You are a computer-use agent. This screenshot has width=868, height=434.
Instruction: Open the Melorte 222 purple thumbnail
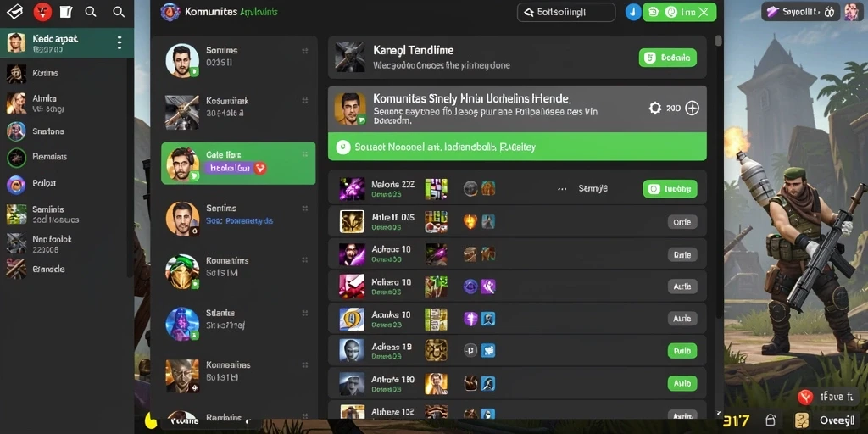click(x=352, y=189)
